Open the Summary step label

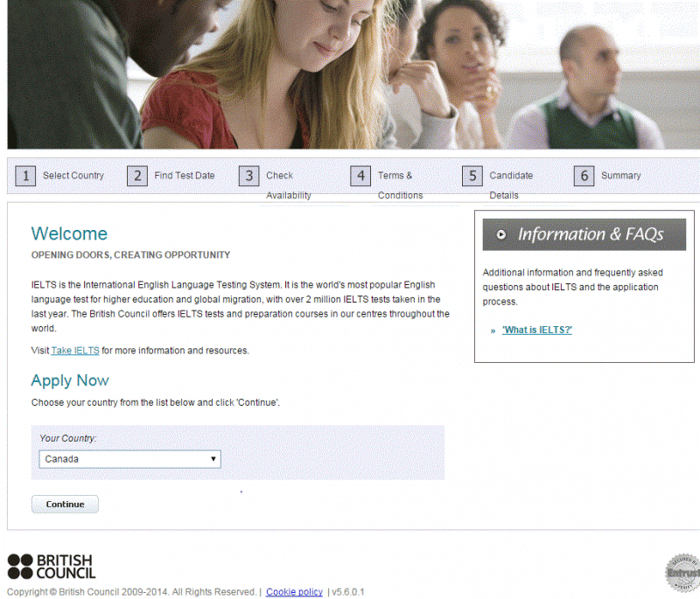pos(620,176)
